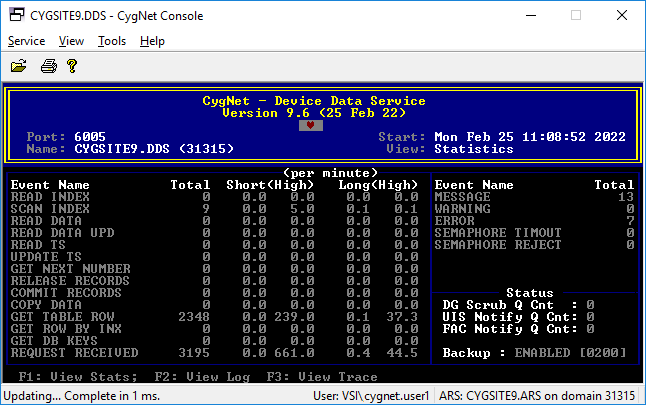
Task: Click the yellow question mark help icon
Action: point(72,66)
